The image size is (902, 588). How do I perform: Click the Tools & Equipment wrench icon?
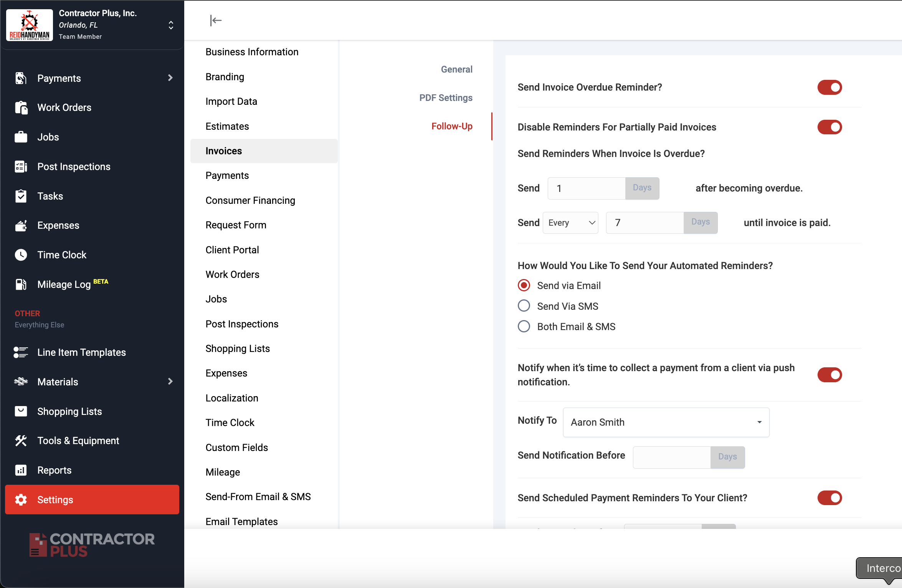coord(21,441)
